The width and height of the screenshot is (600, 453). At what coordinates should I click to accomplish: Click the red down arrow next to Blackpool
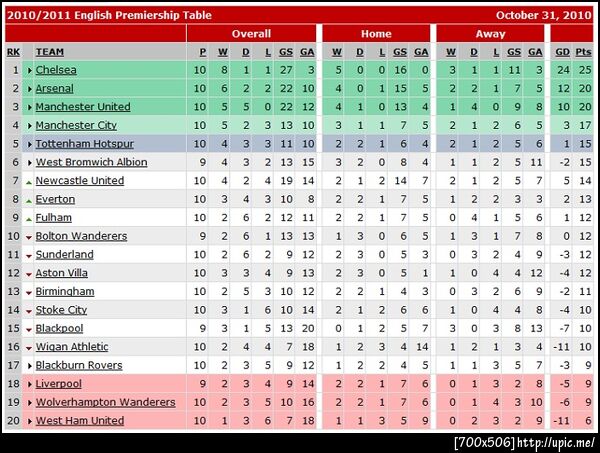[28, 329]
